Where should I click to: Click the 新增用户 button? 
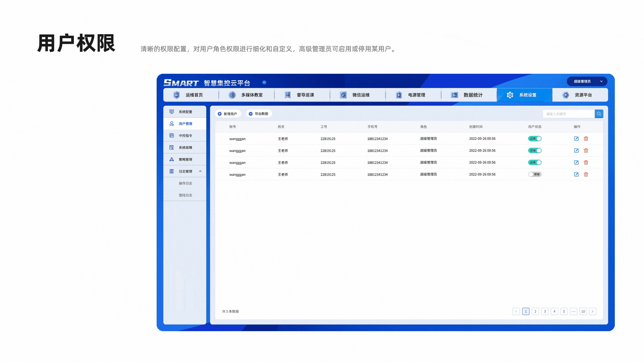tap(227, 114)
